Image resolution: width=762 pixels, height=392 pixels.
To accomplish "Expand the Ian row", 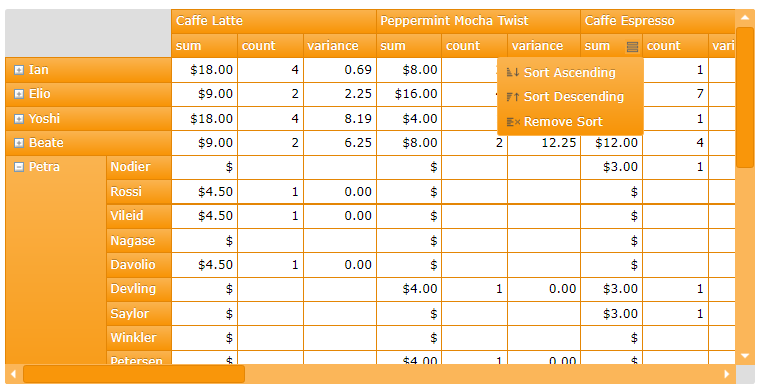I will click(x=19, y=70).
